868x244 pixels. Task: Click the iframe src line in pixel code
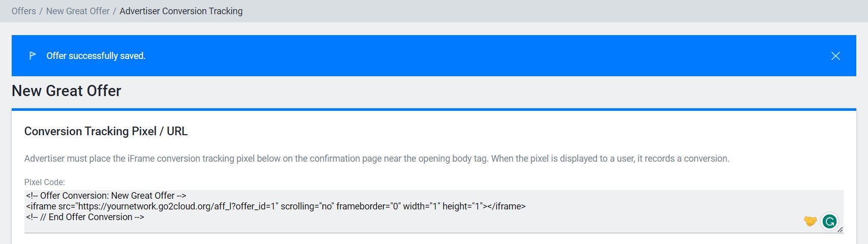point(276,206)
